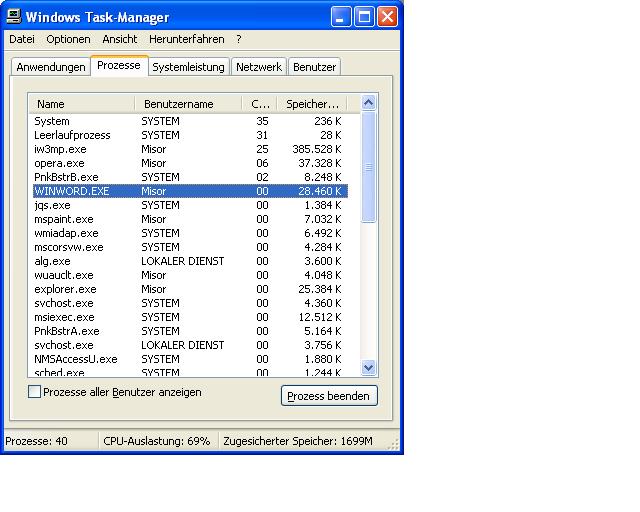
Task: Select the explorer.exe process
Action: pos(190,289)
